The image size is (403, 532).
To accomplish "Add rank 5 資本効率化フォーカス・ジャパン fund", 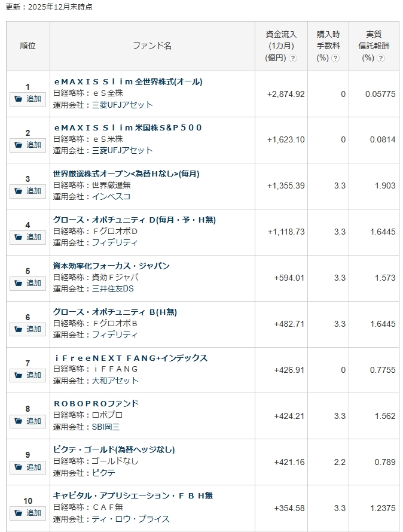I will 28,283.
